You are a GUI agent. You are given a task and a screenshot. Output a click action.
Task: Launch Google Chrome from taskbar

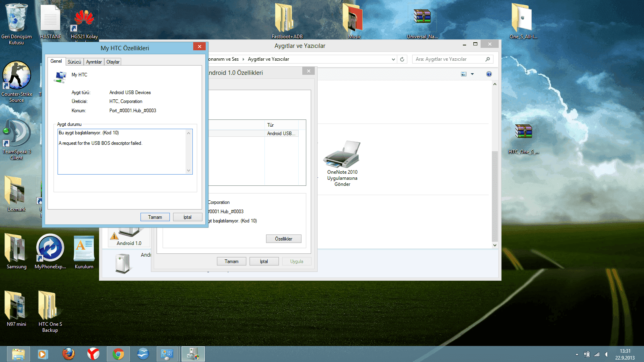pos(118,354)
